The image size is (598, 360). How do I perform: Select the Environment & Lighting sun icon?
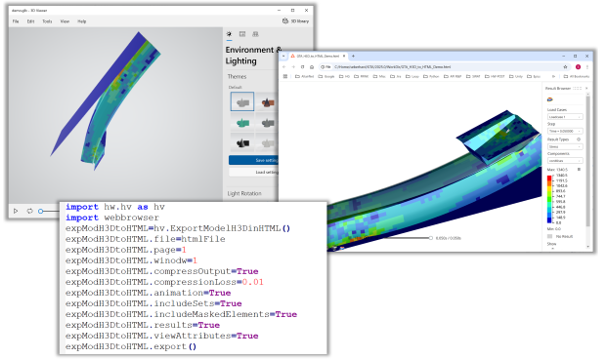click(229, 34)
